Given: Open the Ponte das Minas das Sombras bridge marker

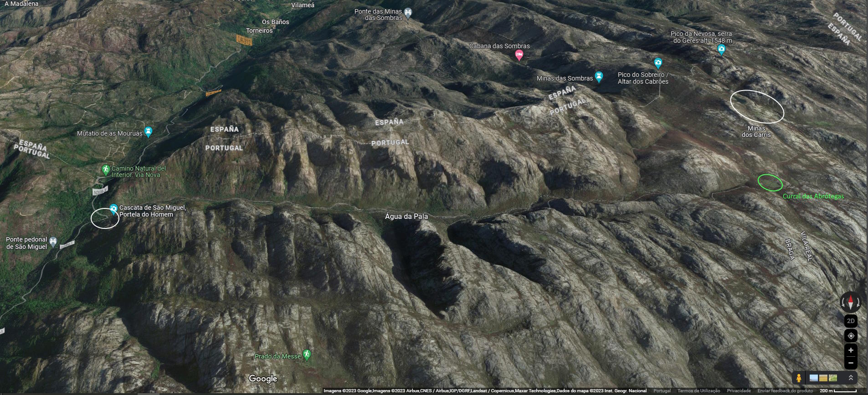Looking at the screenshot, I should [408, 14].
